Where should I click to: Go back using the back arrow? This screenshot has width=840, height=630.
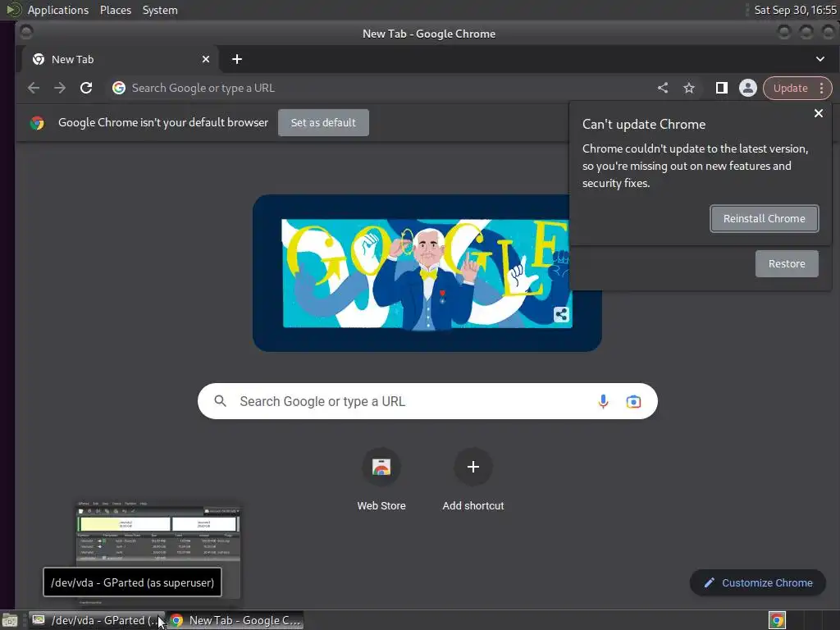click(x=33, y=88)
